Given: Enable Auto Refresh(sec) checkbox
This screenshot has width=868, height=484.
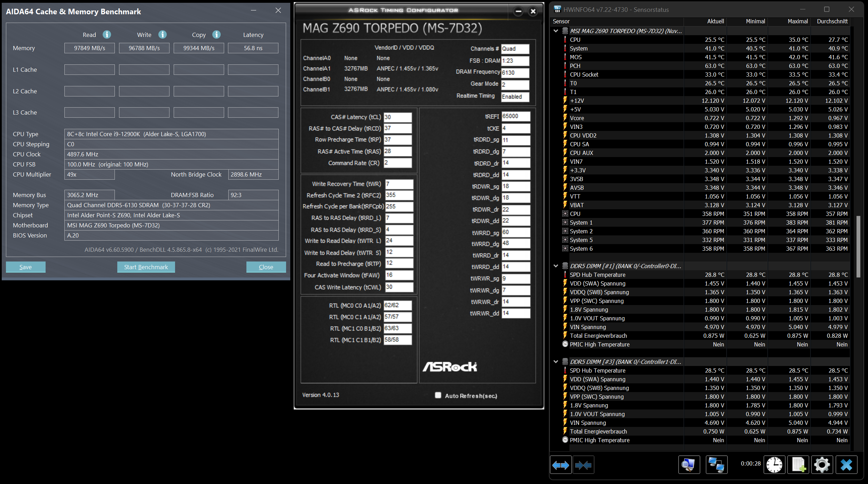Looking at the screenshot, I should click(x=438, y=395).
